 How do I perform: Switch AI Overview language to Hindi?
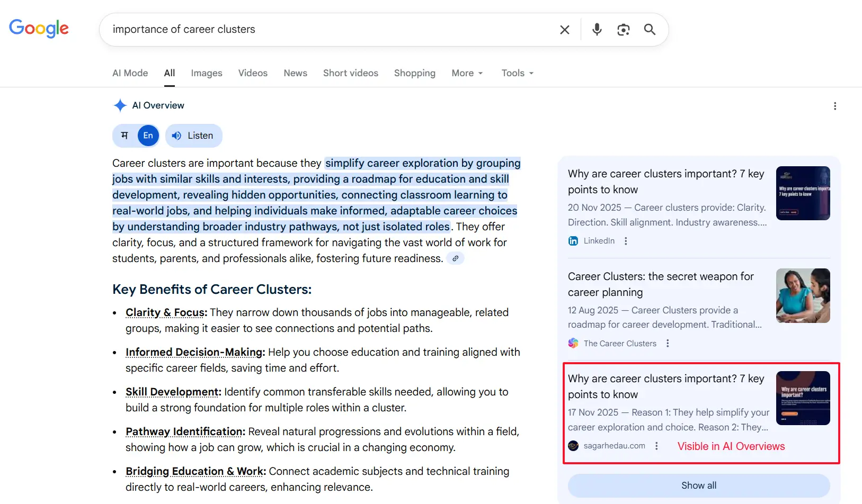(x=123, y=136)
